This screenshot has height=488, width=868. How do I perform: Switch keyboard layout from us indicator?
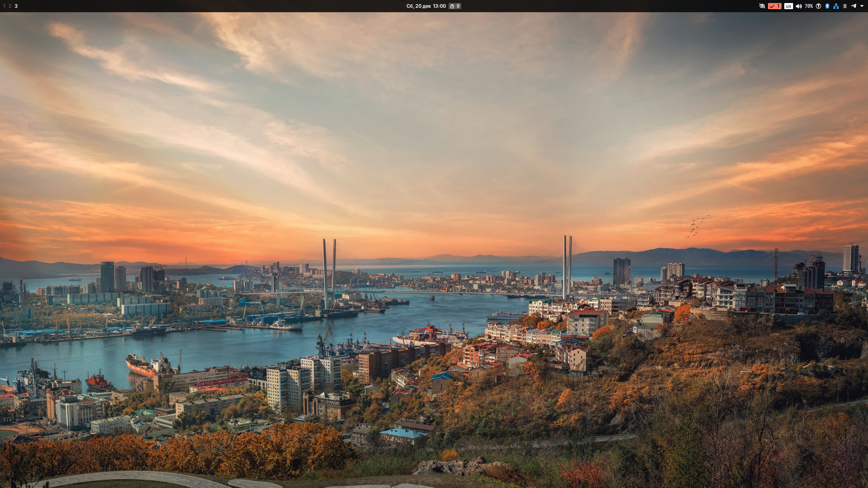point(788,6)
